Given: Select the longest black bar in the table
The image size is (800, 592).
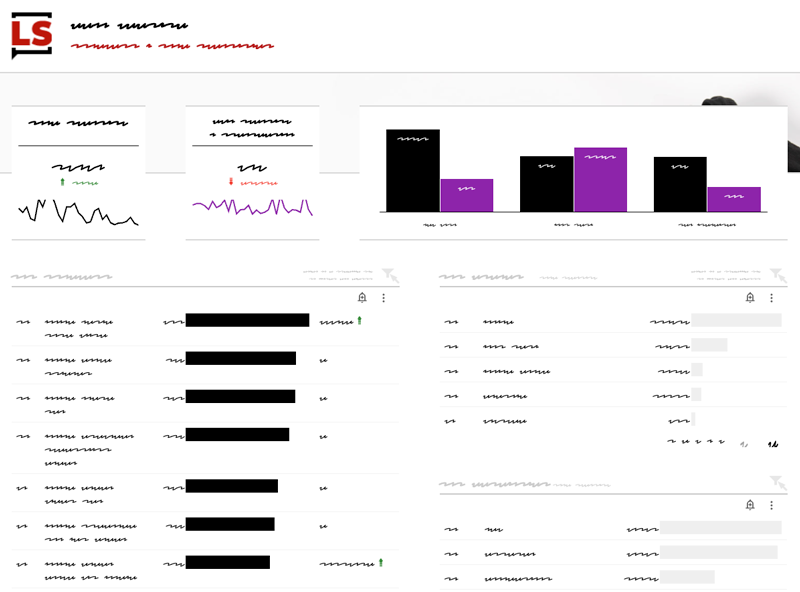Looking at the screenshot, I should point(247,320).
